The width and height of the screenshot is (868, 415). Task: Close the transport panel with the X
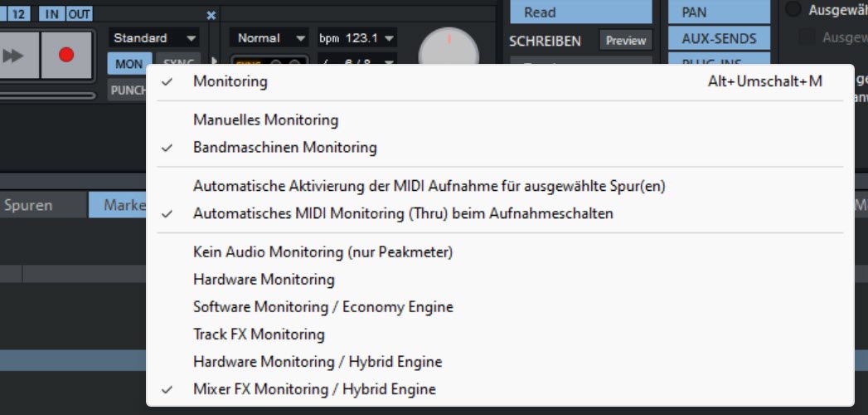click(211, 16)
